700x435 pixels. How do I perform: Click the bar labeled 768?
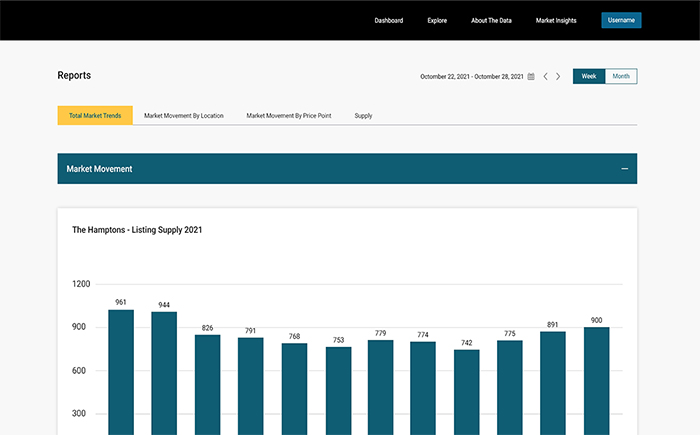[294, 389]
